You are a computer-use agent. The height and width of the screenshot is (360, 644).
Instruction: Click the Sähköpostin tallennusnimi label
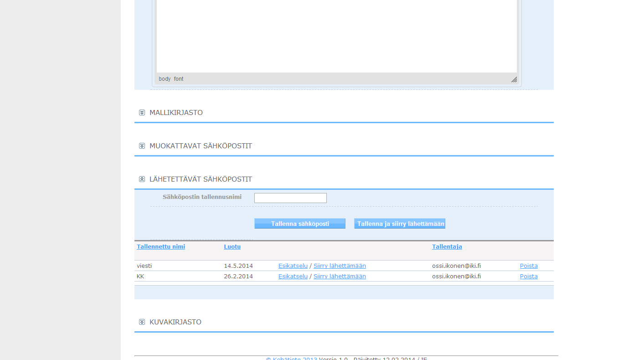point(202,197)
